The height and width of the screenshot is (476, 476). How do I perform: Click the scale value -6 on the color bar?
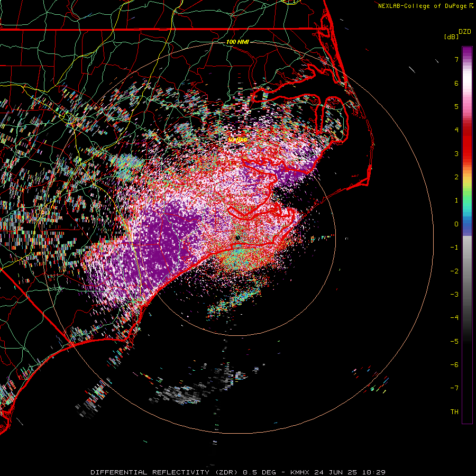(x=454, y=365)
